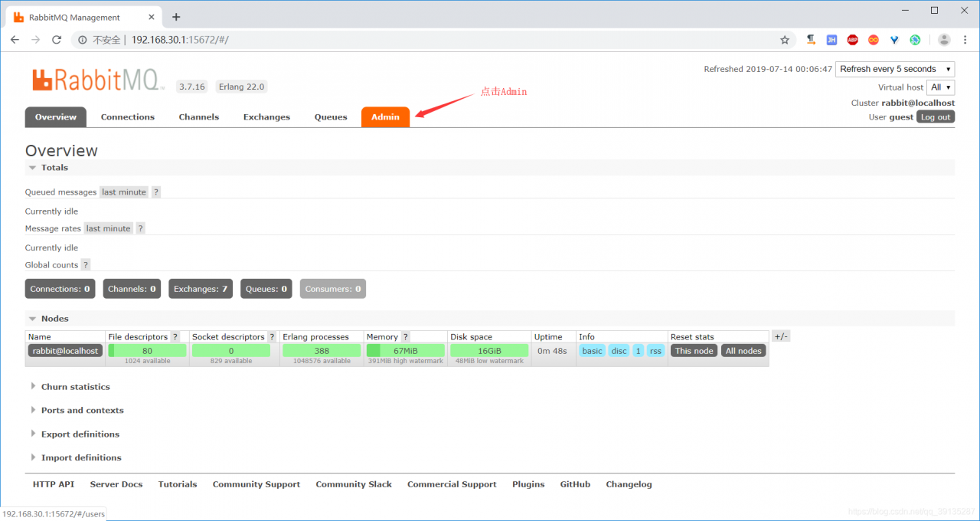
Task: Click the Channels: 0 count button
Action: pyautogui.click(x=132, y=289)
